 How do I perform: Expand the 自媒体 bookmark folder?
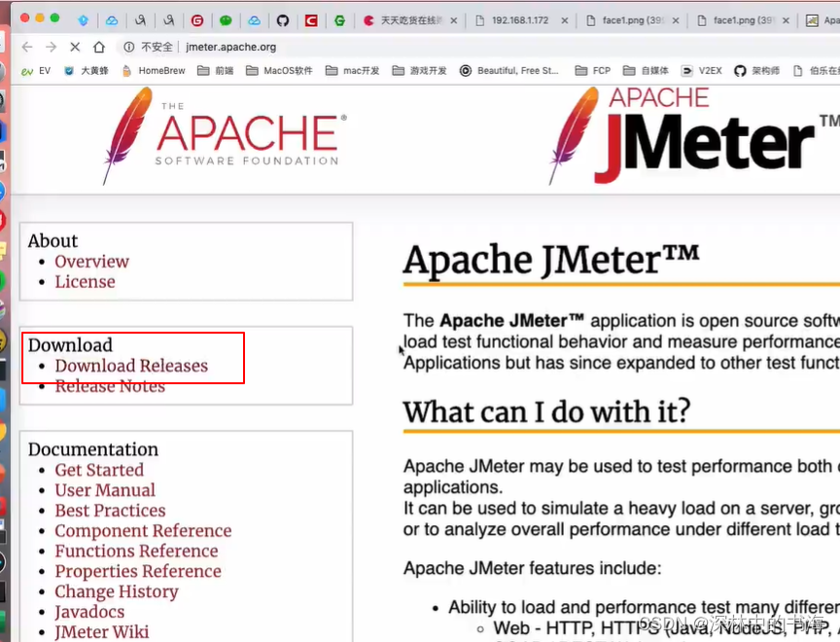tap(647, 71)
